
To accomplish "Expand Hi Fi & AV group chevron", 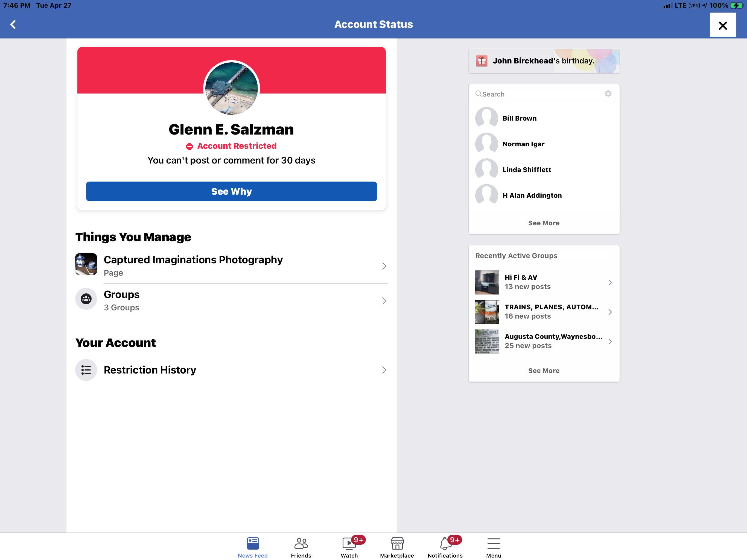I will coord(610,282).
